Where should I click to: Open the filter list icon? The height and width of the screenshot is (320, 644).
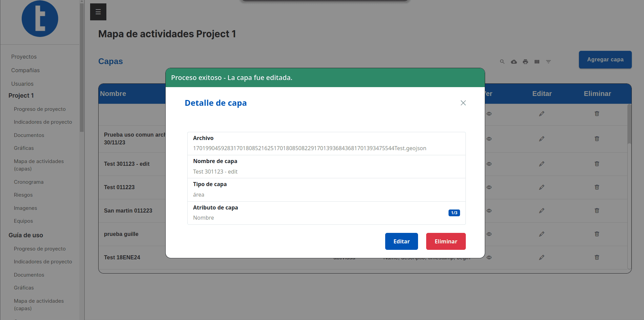point(548,62)
